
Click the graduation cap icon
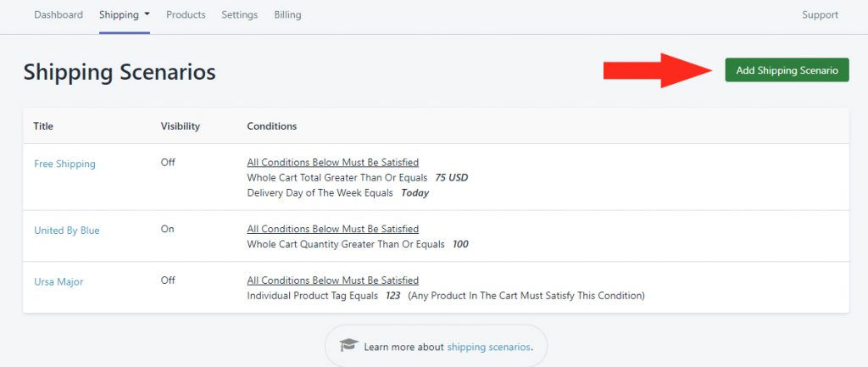pyautogui.click(x=348, y=346)
